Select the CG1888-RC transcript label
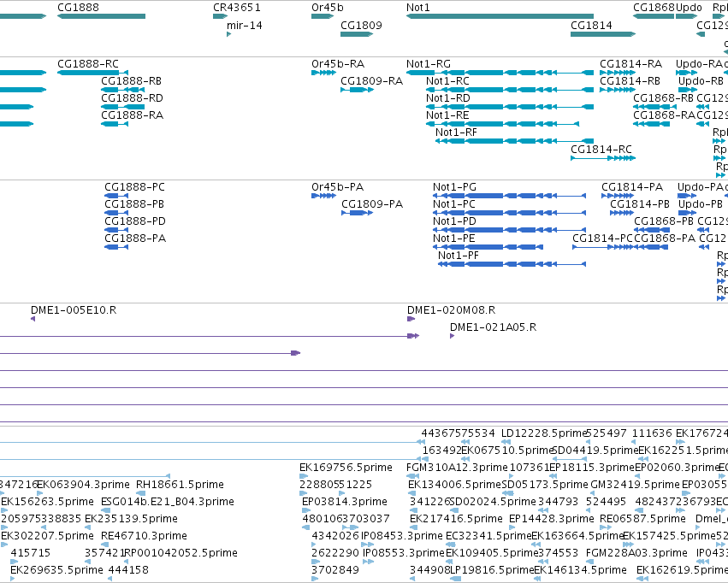The width and height of the screenshot is (728, 583). tap(88, 63)
